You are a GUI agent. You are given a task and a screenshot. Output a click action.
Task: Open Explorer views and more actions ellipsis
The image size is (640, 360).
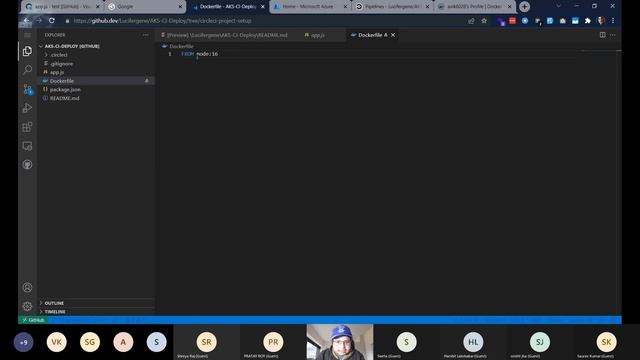tap(146, 35)
